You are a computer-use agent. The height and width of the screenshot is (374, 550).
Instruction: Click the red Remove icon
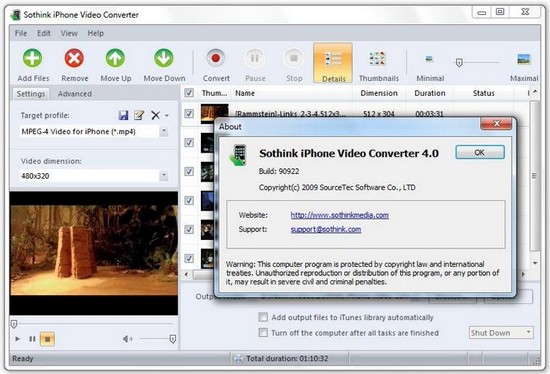74,58
